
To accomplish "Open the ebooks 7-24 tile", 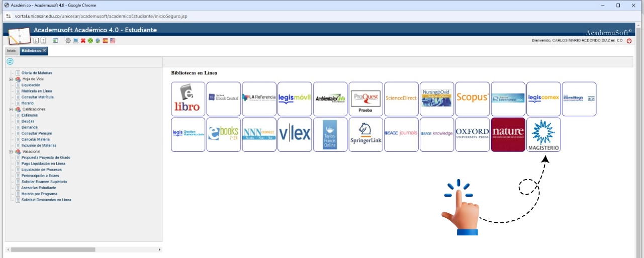I will 224,134.
